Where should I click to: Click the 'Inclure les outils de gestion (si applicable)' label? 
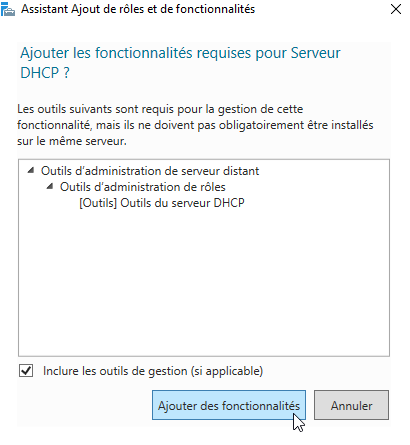(153, 371)
